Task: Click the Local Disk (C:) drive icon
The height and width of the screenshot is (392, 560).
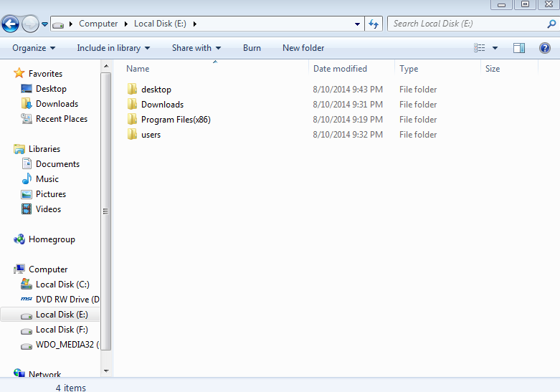Action: tap(27, 284)
